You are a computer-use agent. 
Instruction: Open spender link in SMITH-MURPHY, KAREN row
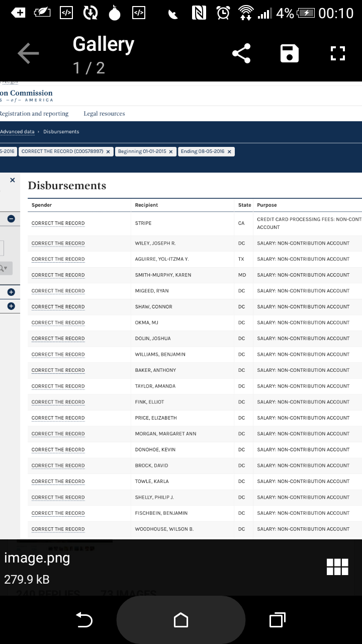tap(58, 275)
